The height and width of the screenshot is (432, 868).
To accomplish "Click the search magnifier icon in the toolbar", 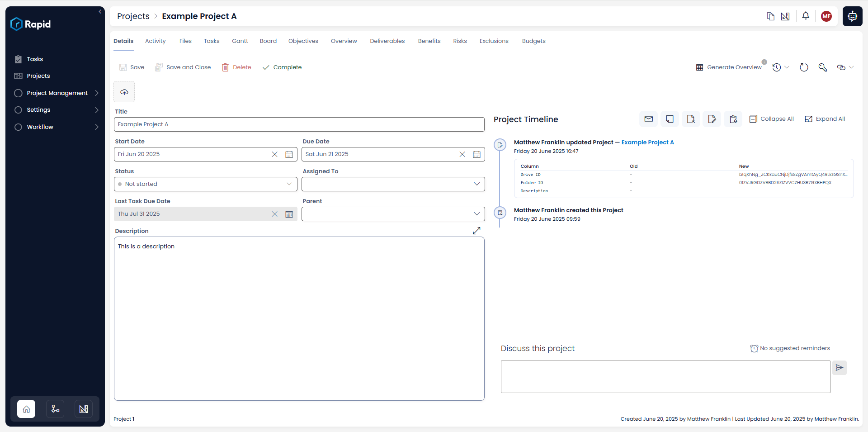I will (823, 67).
